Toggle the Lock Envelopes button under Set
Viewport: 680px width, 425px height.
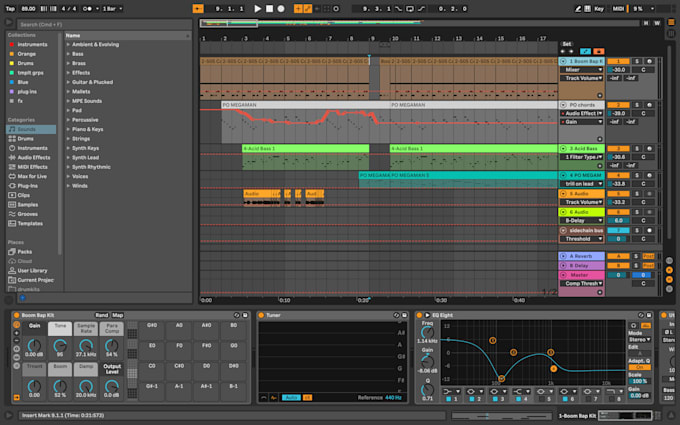point(598,52)
